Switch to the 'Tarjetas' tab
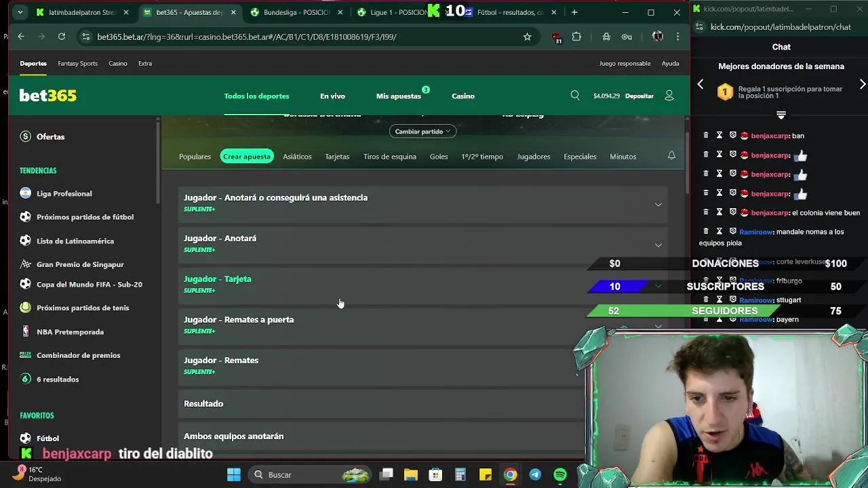This screenshot has width=868, height=488. [337, 157]
